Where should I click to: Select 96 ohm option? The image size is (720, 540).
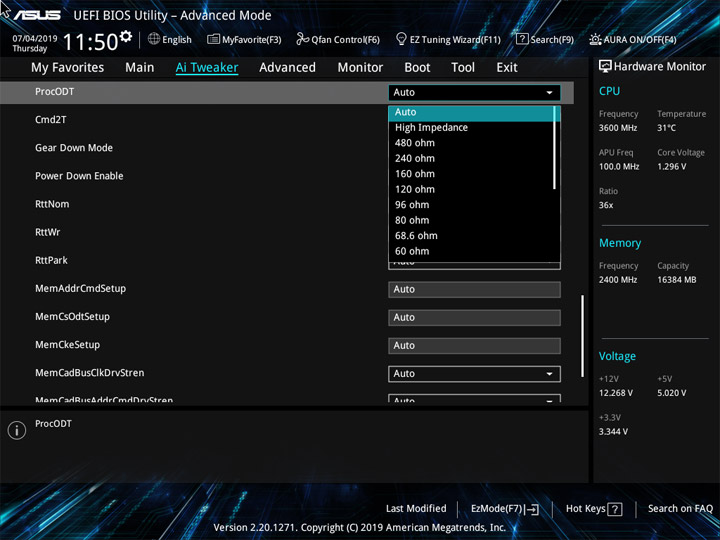coord(471,205)
